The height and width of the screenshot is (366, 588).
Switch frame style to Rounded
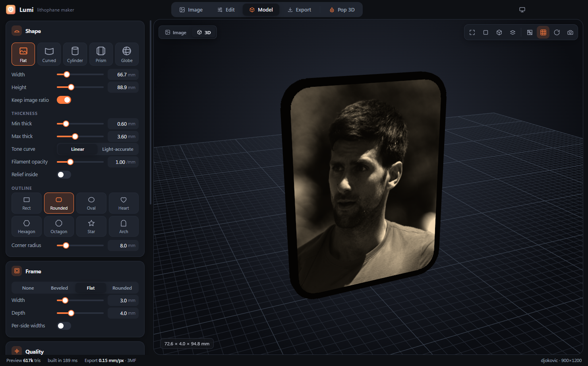(x=122, y=288)
